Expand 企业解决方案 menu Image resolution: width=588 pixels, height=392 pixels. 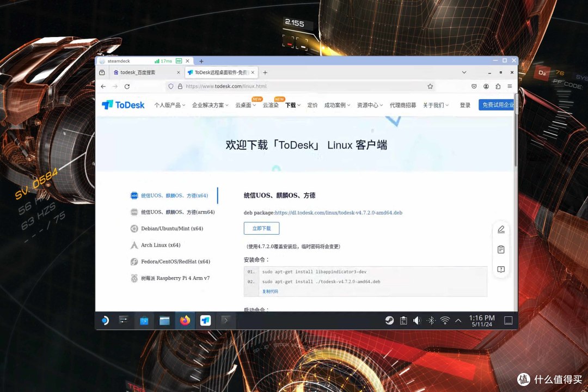(210, 105)
